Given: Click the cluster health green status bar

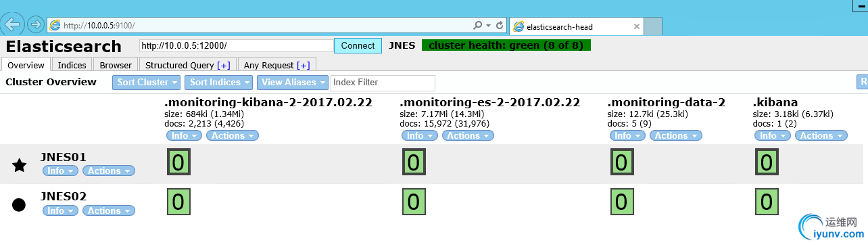Looking at the screenshot, I should pos(506,45).
